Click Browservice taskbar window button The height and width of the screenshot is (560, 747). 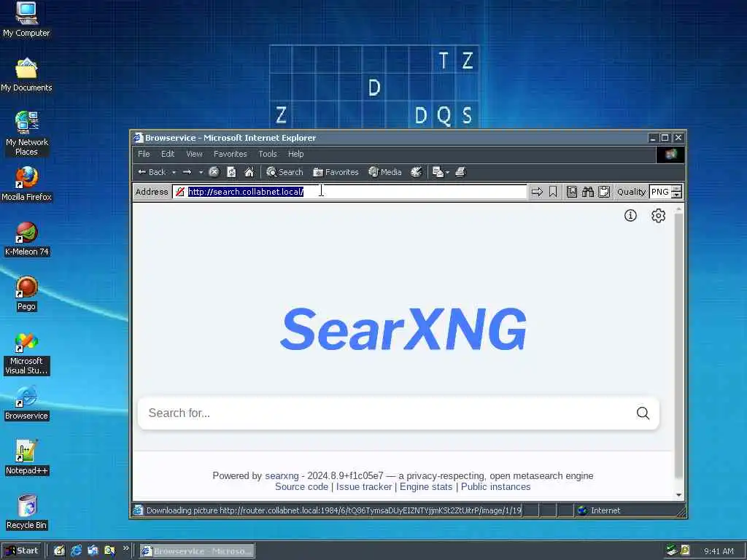point(197,551)
